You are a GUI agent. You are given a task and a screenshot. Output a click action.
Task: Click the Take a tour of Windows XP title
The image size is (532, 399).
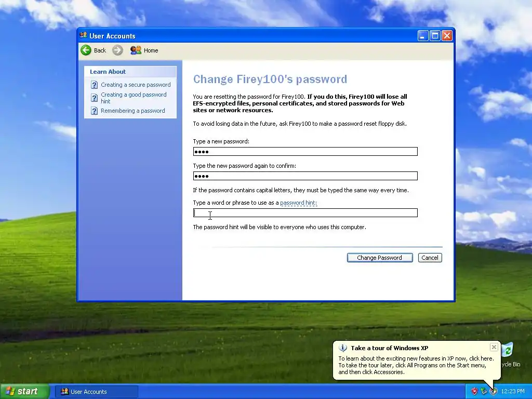pos(390,348)
